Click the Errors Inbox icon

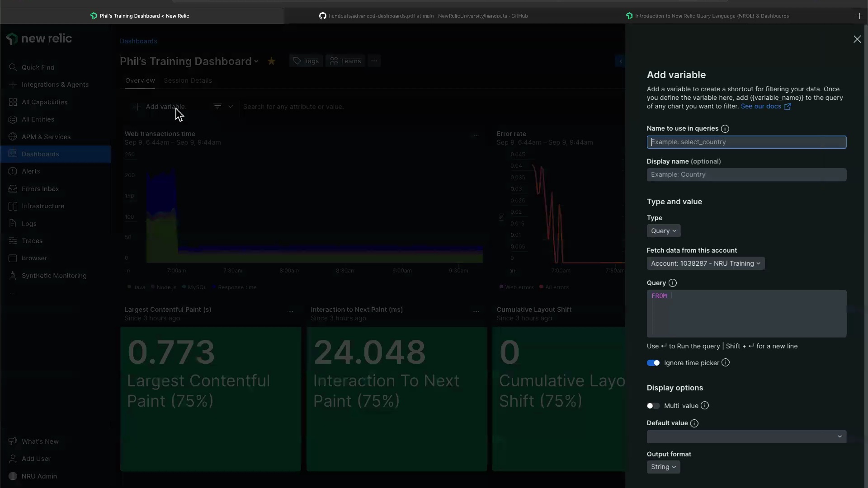pyautogui.click(x=13, y=189)
